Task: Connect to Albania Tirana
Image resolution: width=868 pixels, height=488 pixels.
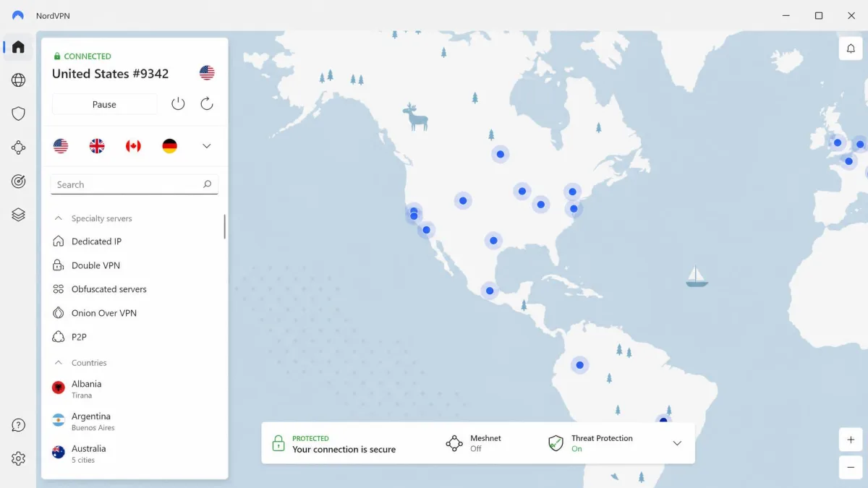Action: pos(135,389)
